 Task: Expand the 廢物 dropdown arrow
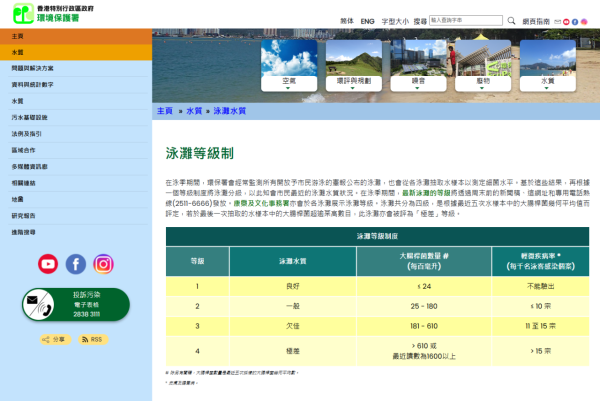pyautogui.click(x=482, y=88)
